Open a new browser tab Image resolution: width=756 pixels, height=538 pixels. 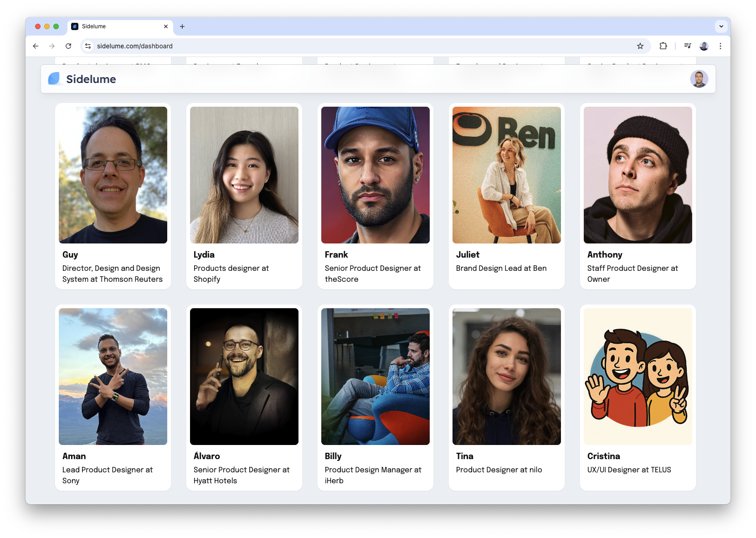(x=182, y=26)
